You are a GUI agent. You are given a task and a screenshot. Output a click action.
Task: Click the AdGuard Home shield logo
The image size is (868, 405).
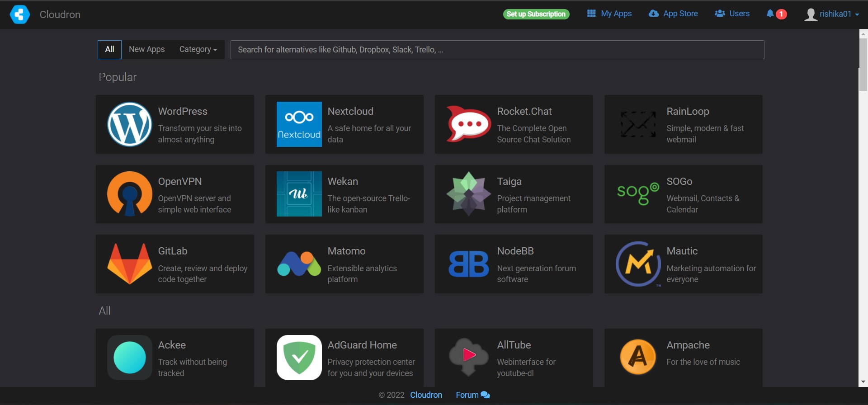coord(299,358)
